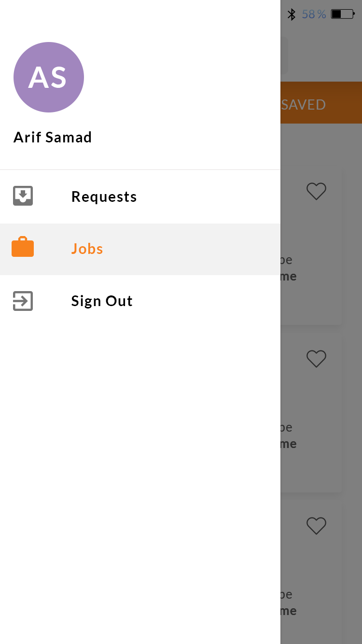
Task: Switch to the SAVED tab
Action: [x=304, y=104]
